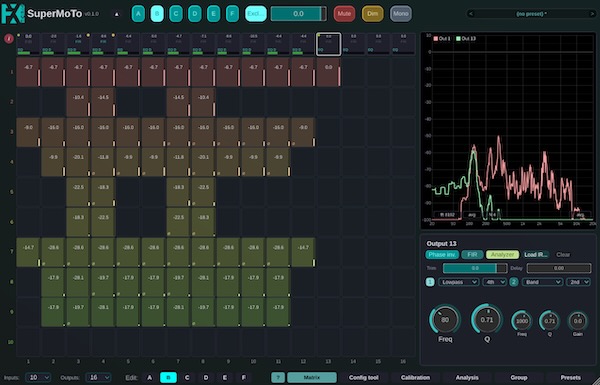Open the red info icon beside output strips
The image size is (600, 385).
pyautogui.click(x=9, y=39)
